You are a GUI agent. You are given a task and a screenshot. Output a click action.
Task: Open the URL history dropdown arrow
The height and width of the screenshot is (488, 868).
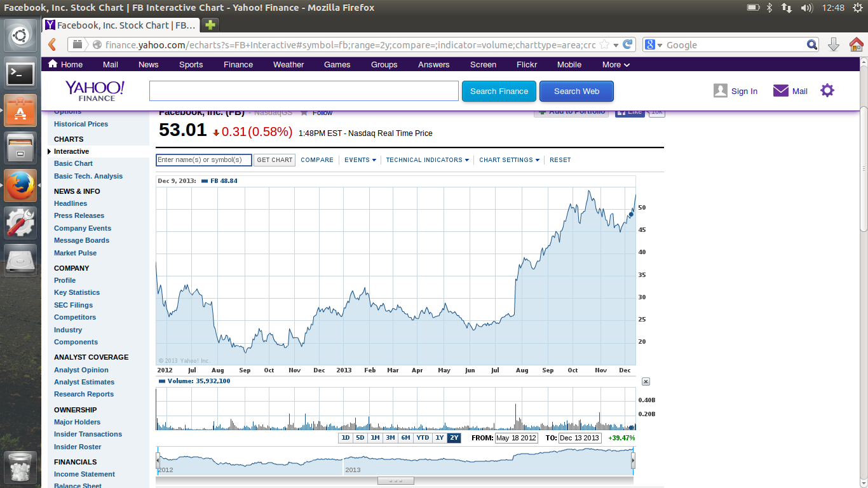[616, 45]
